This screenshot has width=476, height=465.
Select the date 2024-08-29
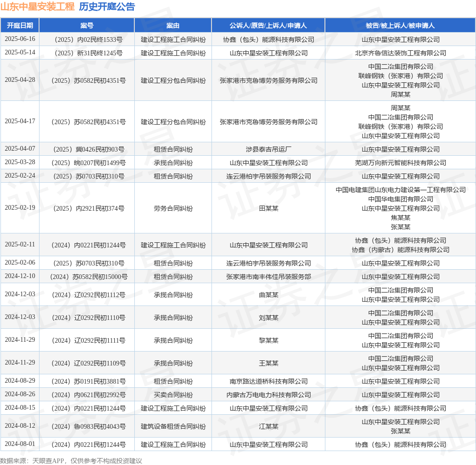pyautogui.click(x=20, y=380)
